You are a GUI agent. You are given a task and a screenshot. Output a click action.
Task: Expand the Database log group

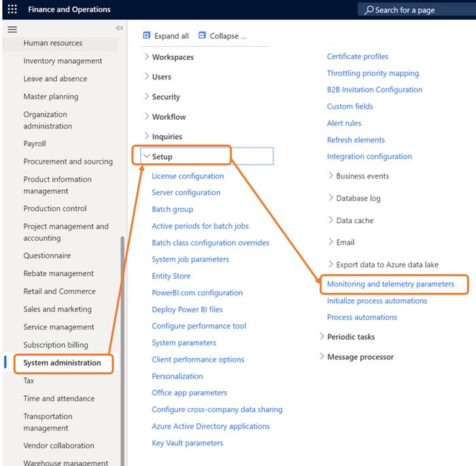point(330,198)
